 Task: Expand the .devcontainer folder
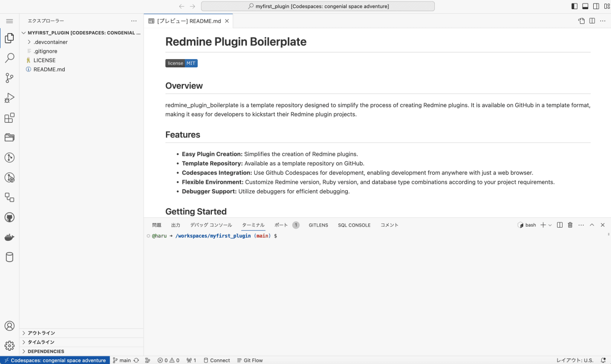pyautogui.click(x=50, y=42)
